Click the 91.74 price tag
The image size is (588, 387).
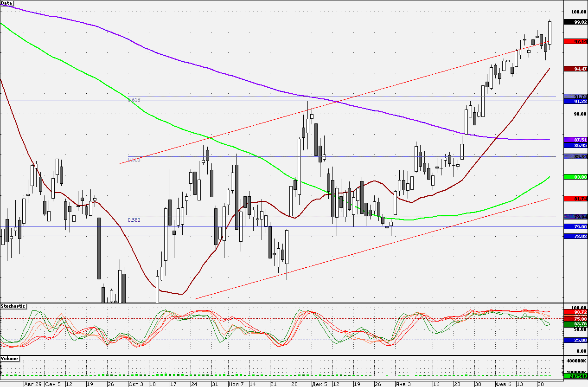pos(575,97)
